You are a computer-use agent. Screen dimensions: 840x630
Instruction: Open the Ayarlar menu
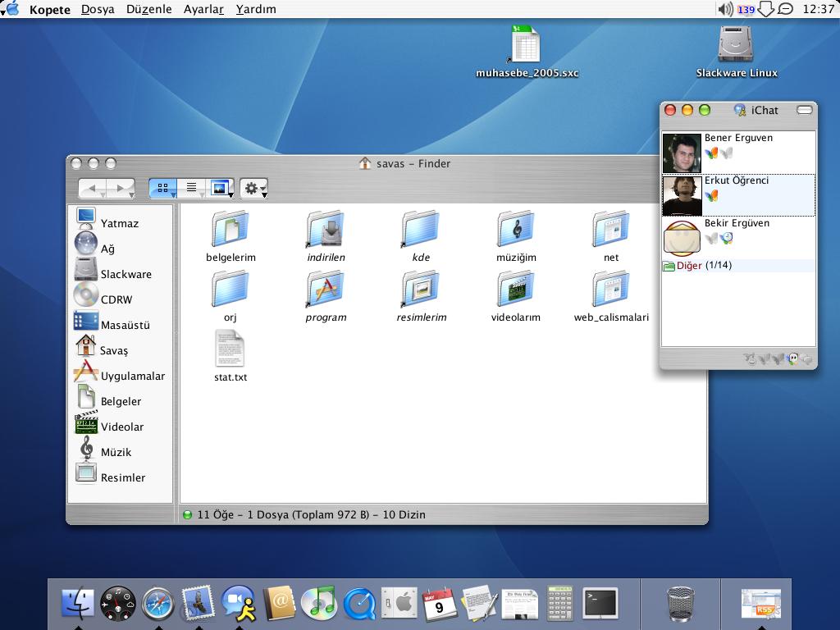pos(203,9)
